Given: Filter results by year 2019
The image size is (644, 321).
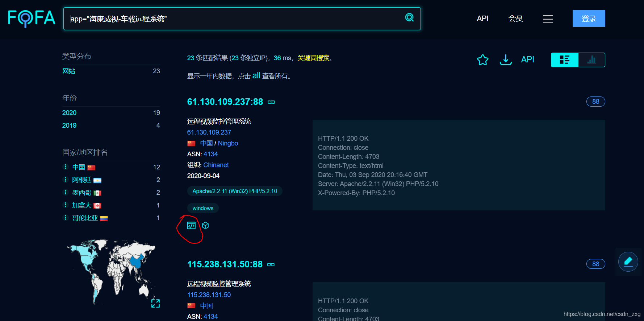Looking at the screenshot, I should 69,125.
